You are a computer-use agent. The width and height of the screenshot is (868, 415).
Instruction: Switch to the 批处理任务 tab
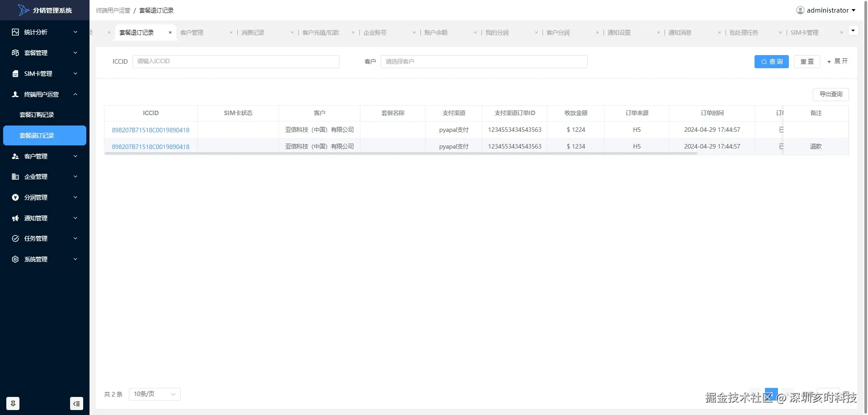click(x=744, y=33)
